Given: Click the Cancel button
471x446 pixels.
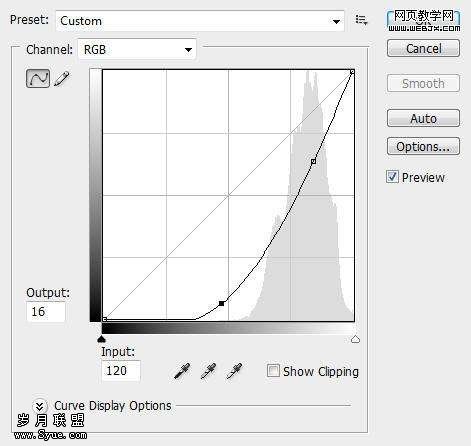Looking at the screenshot, I should tap(423, 48).
